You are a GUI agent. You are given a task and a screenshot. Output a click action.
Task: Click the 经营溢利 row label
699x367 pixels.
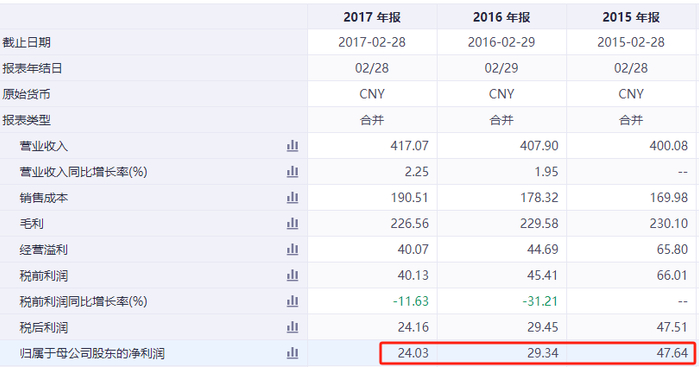click(44, 250)
